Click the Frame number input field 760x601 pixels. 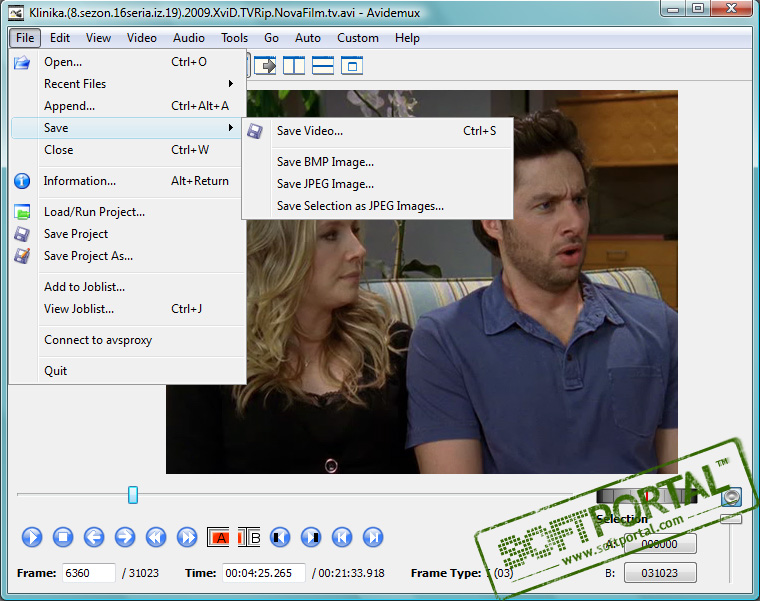tap(89, 573)
